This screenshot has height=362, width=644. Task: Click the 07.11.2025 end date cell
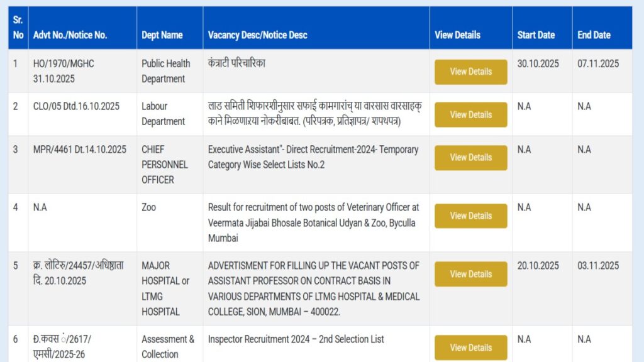coord(598,63)
